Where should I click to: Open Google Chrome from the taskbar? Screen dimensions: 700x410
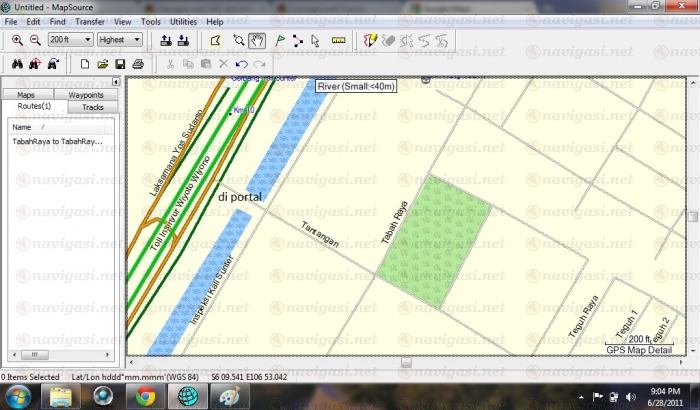click(145, 396)
